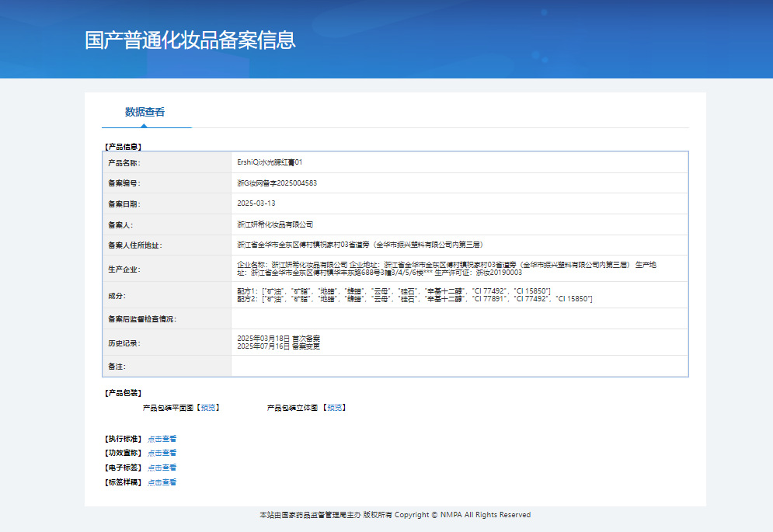The image size is (773, 532).
Task: Select filing date value 2025-03-13
Action: pos(256,203)
